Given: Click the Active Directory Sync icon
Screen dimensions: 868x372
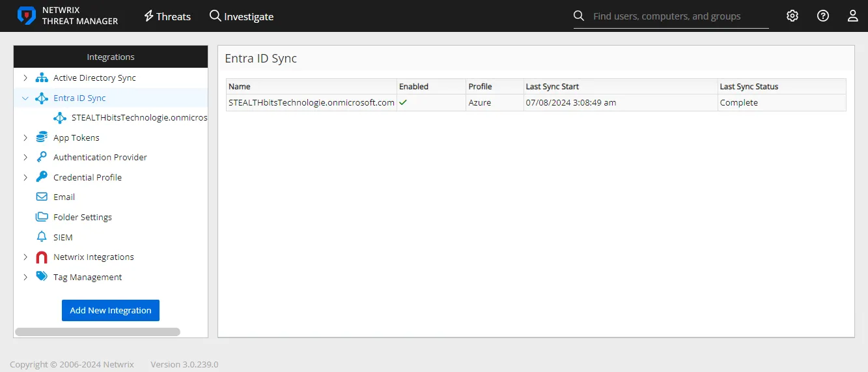Looking at the screenshot, I should pos(42,78).
